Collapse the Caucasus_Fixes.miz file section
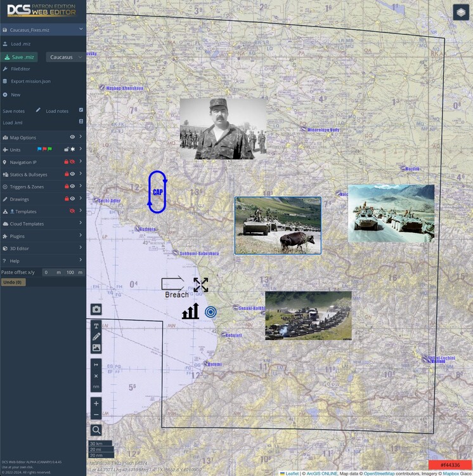Image resolution: width=473 pixels, height=476 pixels. 81,29
